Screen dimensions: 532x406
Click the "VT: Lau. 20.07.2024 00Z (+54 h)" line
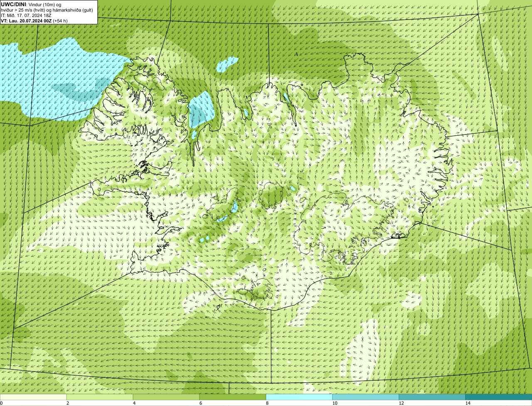(34, 20)
